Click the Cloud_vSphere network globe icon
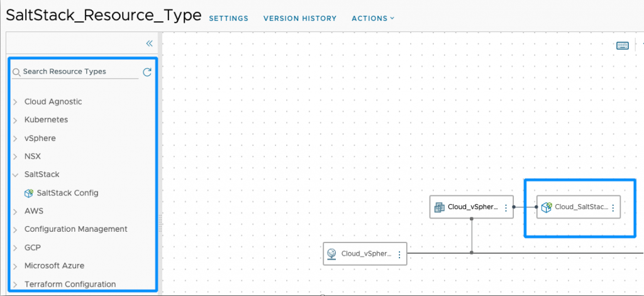 point(332,254)
